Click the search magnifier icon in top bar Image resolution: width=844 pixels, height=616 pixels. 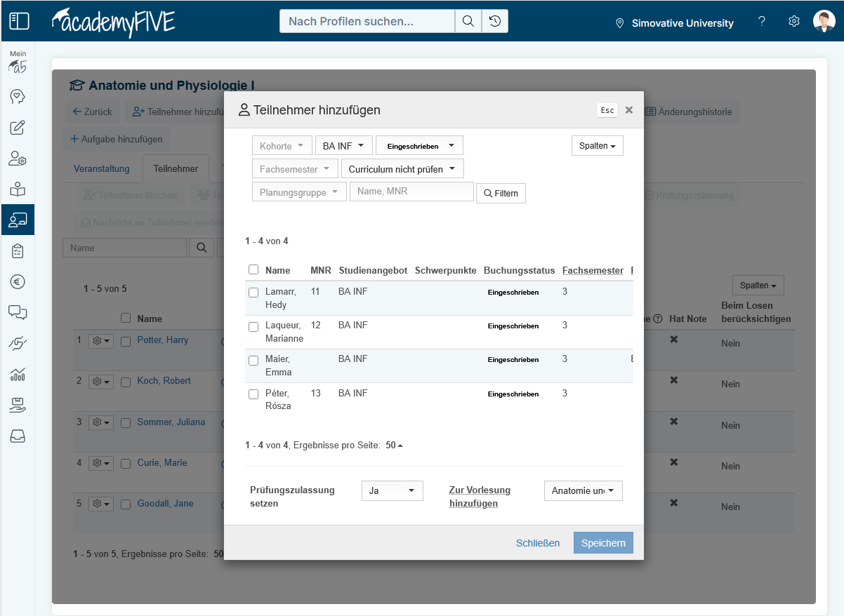coord(468,21)
